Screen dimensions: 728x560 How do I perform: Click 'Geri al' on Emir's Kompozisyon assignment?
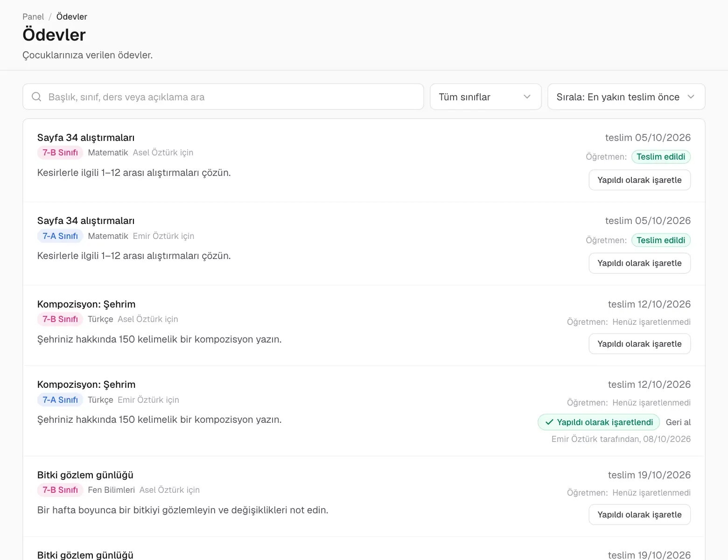678,422
